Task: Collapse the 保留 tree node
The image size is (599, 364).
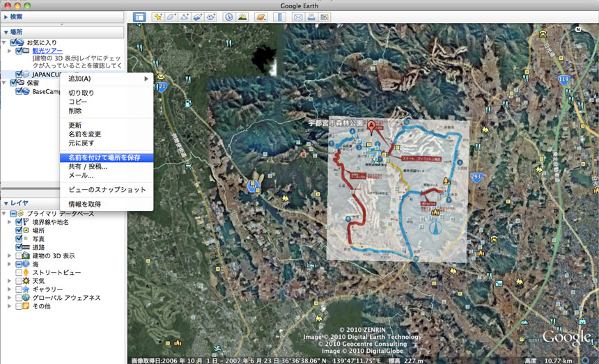Action: click(4, 83)
